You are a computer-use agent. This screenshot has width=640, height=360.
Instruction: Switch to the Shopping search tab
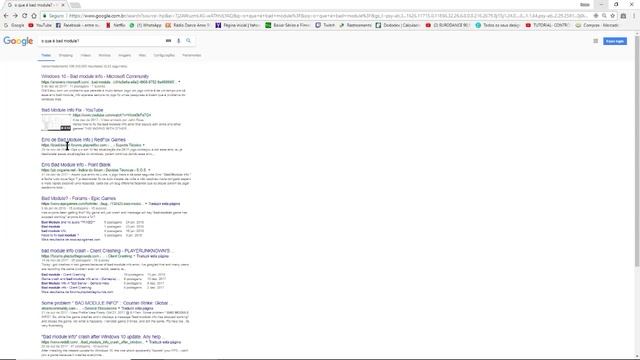tap(65, 55)
